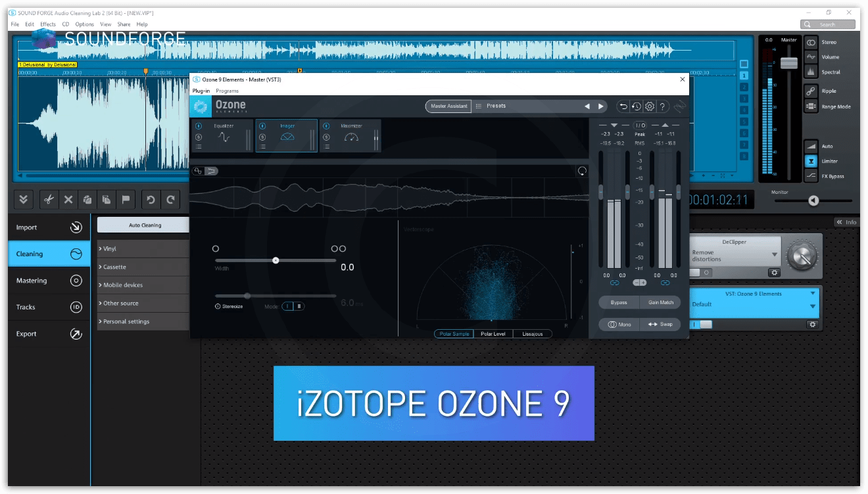The height and width of the screenshot is (494, 868).
Task: Open the Plug-in menu in the Ozone window
Action: point(201,91)
